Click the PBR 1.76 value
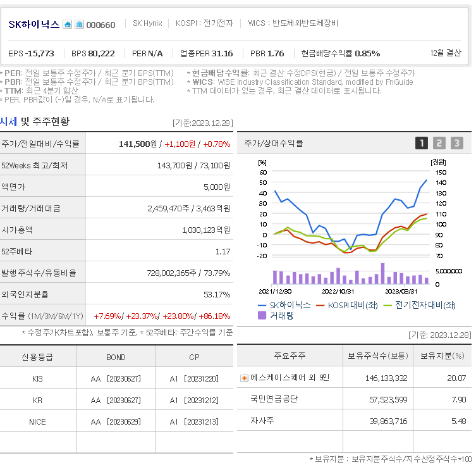Image resolution: width=476 pixels, height=467 pixels. pyautogui.click(x=267, y=54)
